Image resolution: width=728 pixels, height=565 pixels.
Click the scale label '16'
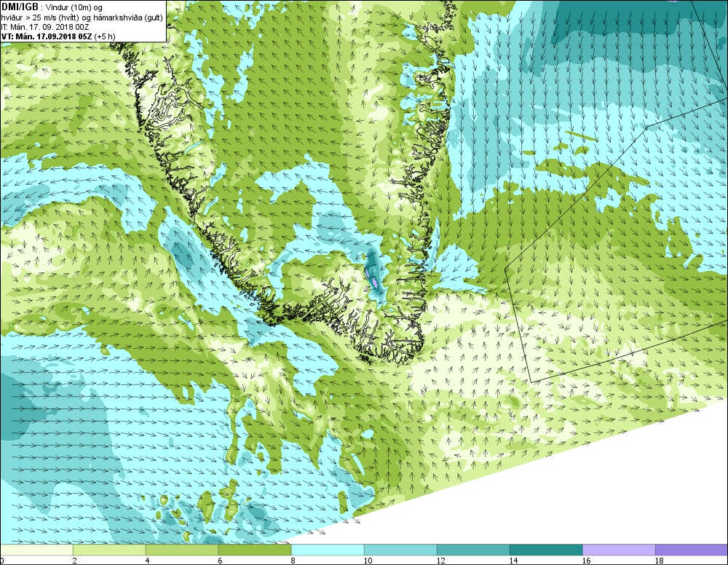pyautogui.click(x=586, y=561)
